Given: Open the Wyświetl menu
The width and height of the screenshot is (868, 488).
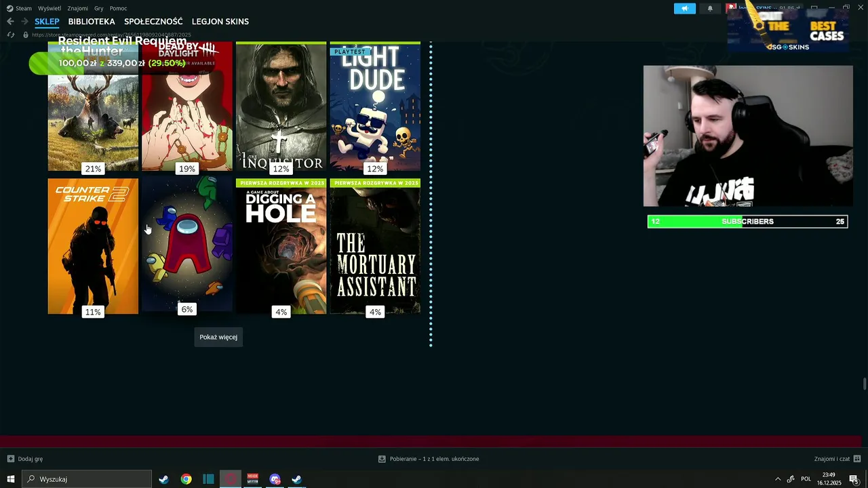Looking at the screenshot, I should [50, 8].
